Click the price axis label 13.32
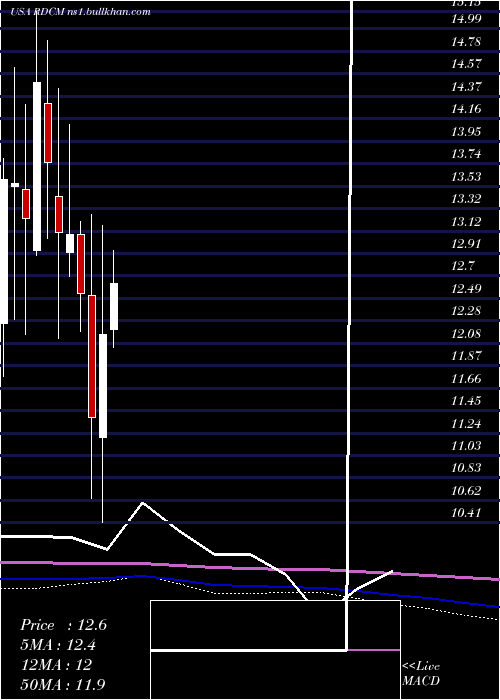This screenshot has width=500, height=700. click(x=466, y=199)
